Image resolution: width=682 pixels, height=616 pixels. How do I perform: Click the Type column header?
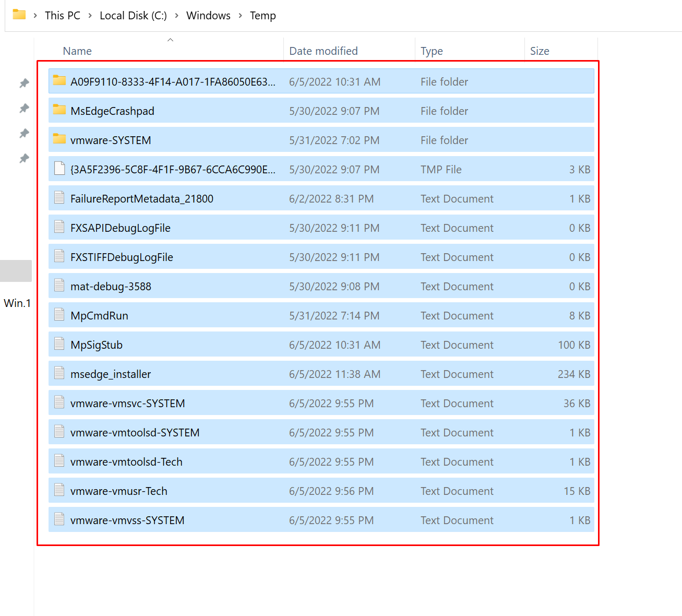(432, 51)
